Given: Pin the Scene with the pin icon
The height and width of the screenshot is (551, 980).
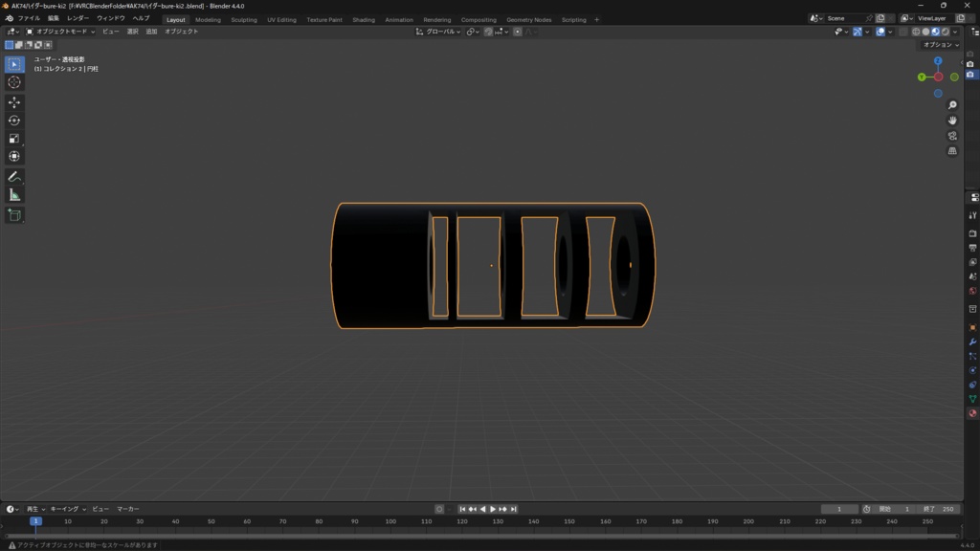Looking at the screenshot, I should pos(869,19).
